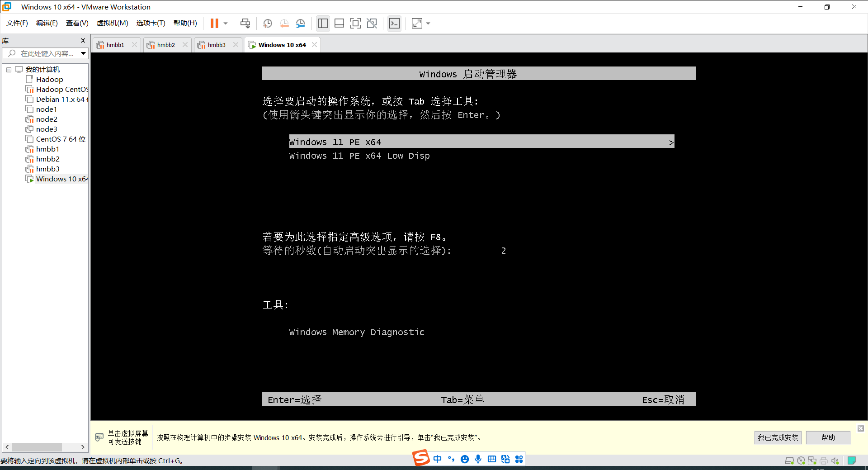Choose Windows 11 PE x64 boot entry
Screen dimensions: 868x470
click(x=481, y=142)
